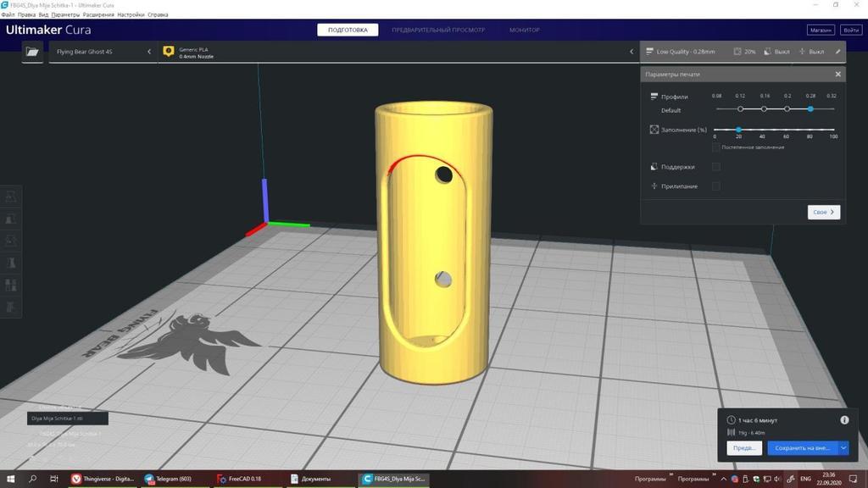Click the Generic PLA material icon
This screenshot has width=868, height=488.
[x=168, y=52]
